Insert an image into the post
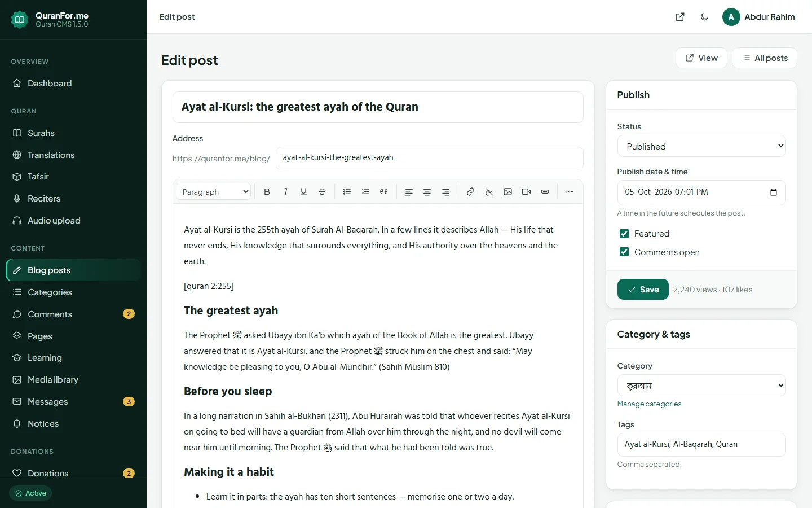The width and height of the screenshot is (812, 508). pyautogui.click(x=507, y=192)
